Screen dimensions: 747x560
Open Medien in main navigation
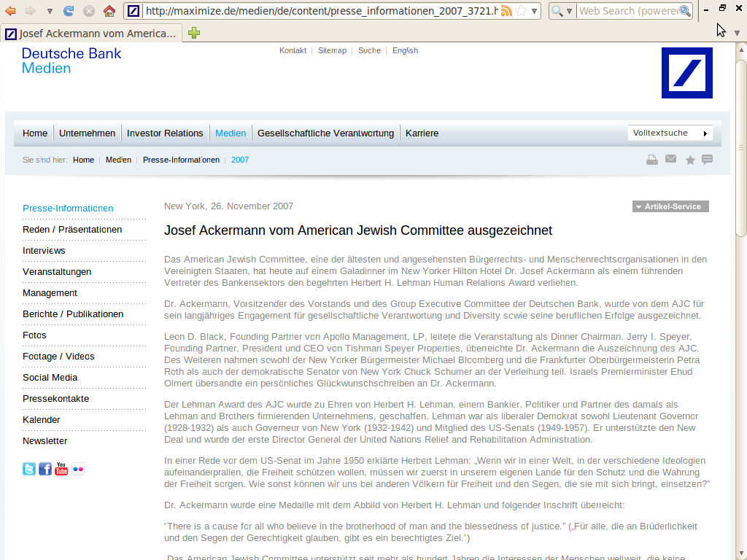tap(231, 133)
